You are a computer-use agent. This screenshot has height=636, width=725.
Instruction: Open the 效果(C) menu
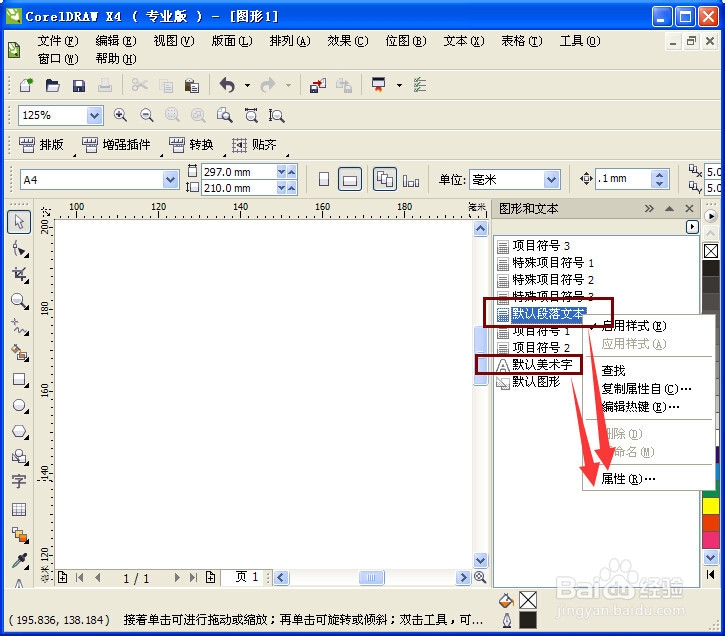click(x=348, y=41)
